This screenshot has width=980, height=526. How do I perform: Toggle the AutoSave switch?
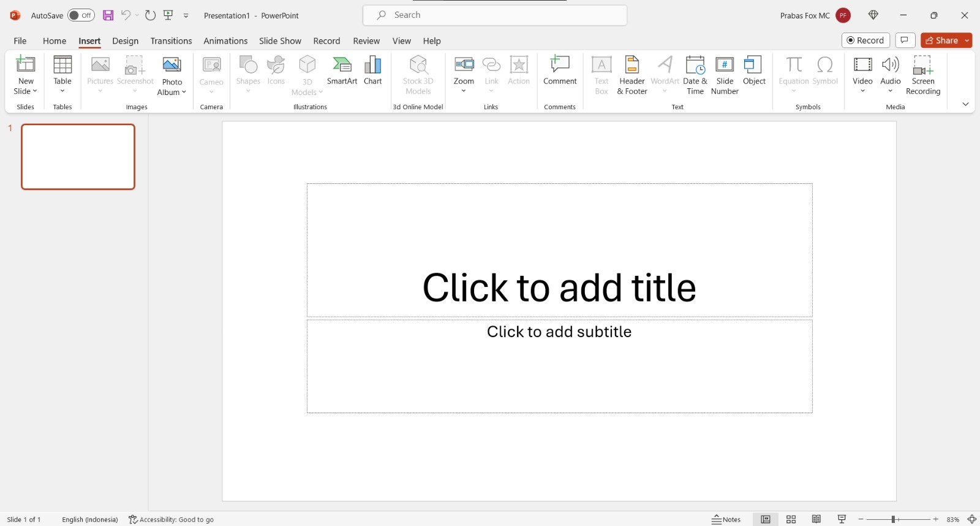coord(81,15)
